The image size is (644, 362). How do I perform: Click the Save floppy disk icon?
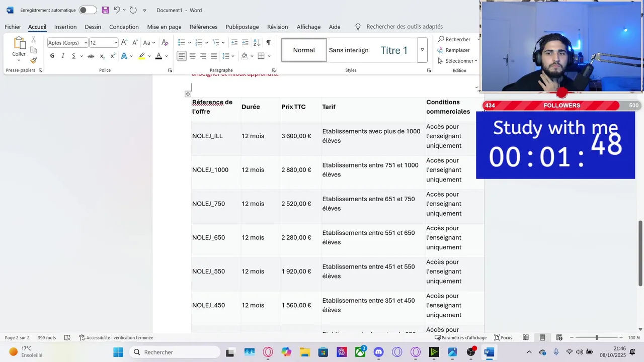click(x=105, y=10)
